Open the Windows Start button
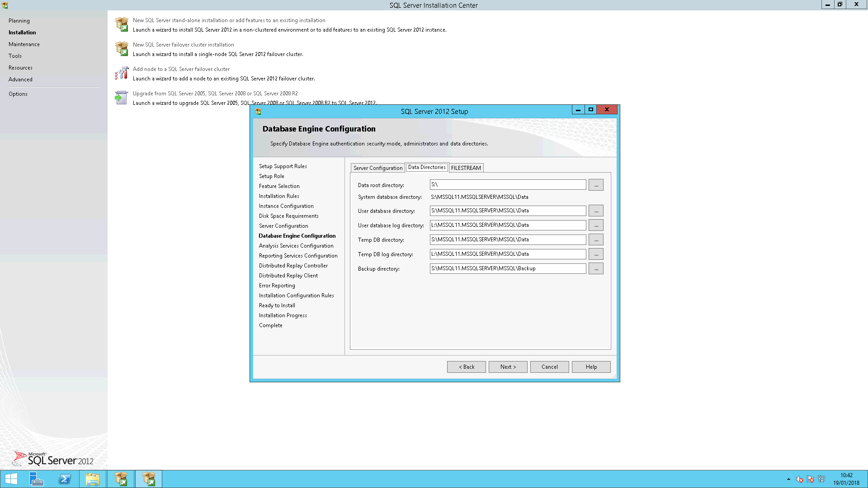This screenshot has width=868, height=488. pos(11,479)
